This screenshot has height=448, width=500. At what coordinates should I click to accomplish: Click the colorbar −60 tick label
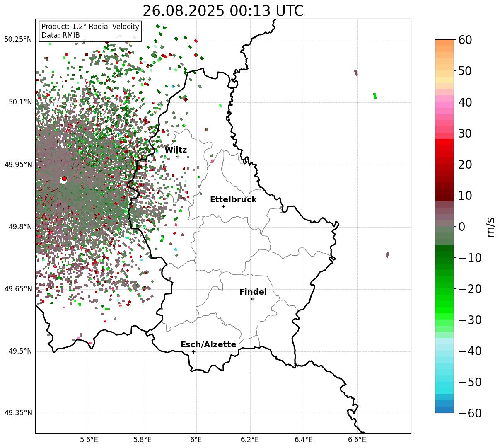click(x=470, y=413)
